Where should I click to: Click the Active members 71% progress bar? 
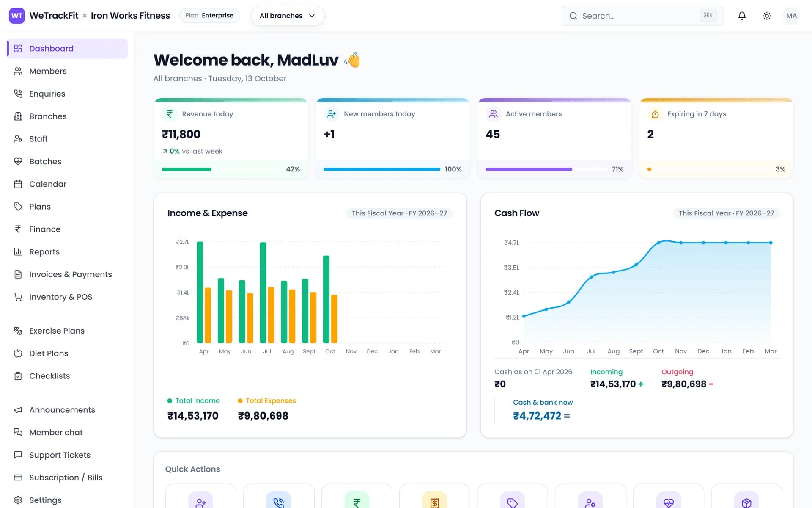(x=546, y=169)
